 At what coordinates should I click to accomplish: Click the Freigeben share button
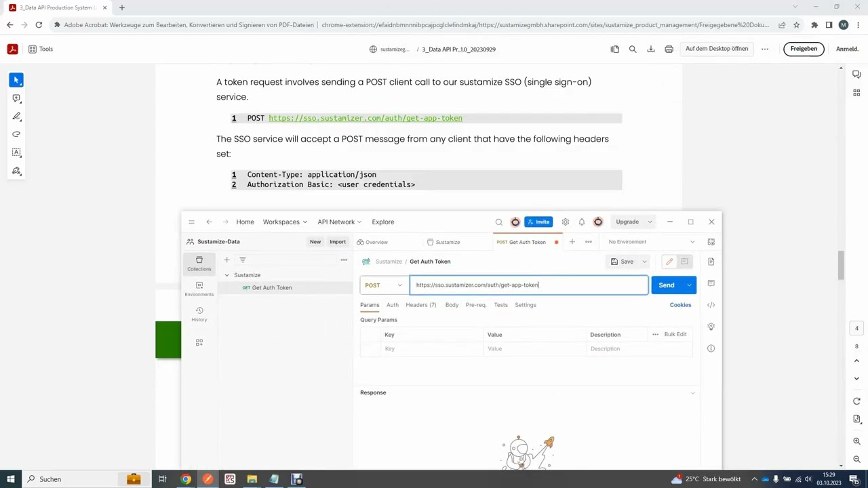coord(804,49)
